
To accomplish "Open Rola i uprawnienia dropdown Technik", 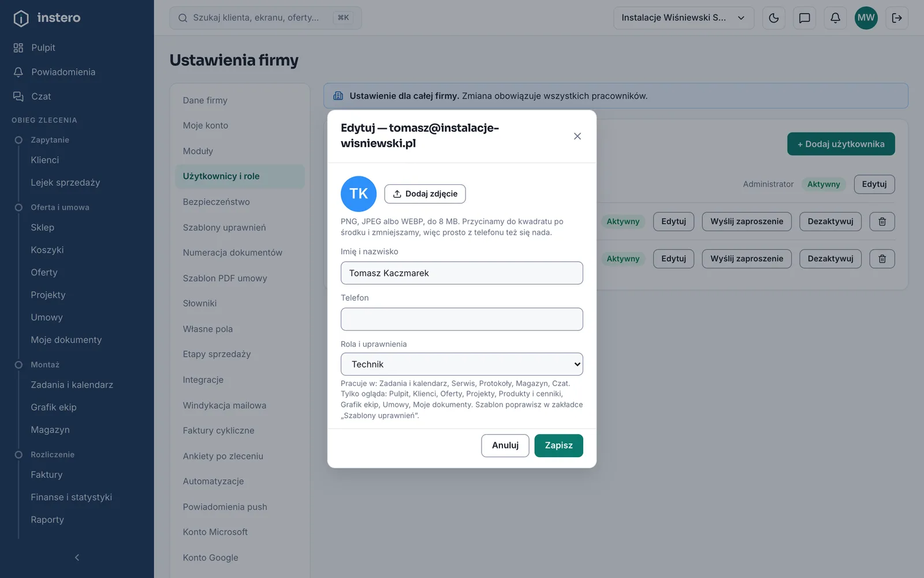I will [x=462, y=364].
